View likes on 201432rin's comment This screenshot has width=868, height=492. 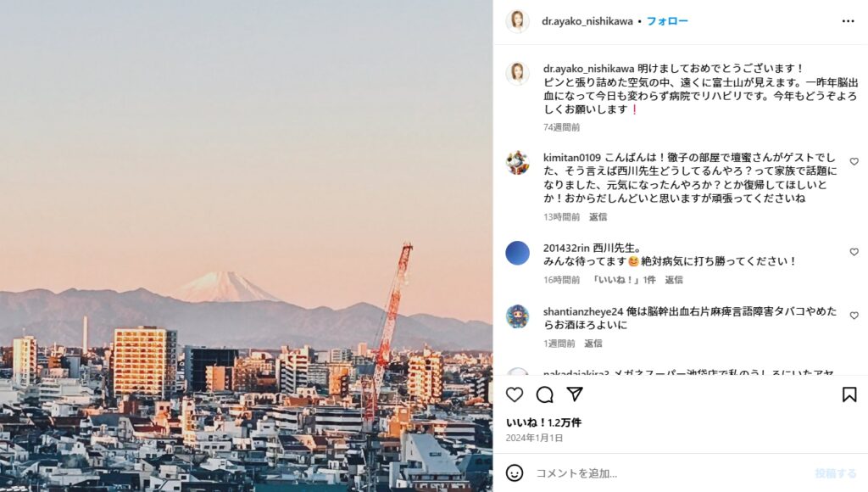[x=624, y=280]
